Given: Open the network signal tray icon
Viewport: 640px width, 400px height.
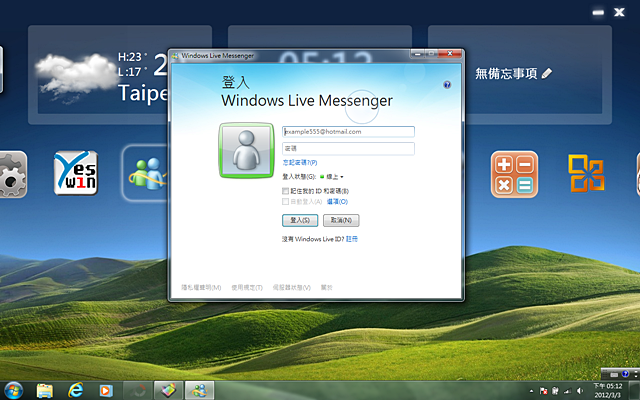Looking at the screenshot, I should point(567,391).
